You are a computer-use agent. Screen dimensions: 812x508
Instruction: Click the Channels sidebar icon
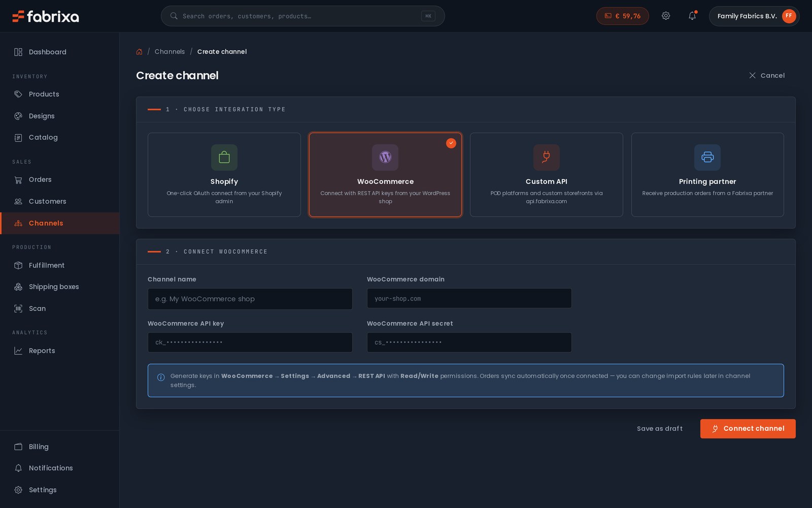(x=18, y=223)
